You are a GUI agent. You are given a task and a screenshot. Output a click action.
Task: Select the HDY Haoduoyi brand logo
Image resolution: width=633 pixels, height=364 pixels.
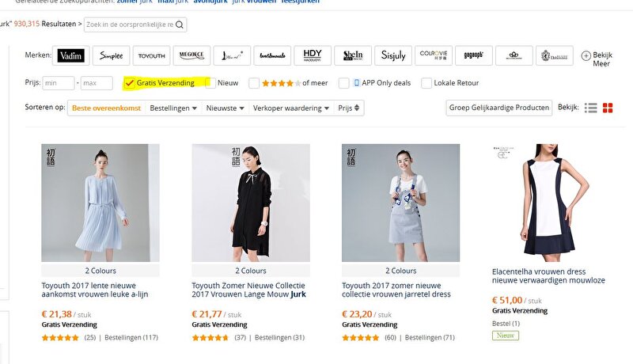pyautogui.click(x=313, y=55)
